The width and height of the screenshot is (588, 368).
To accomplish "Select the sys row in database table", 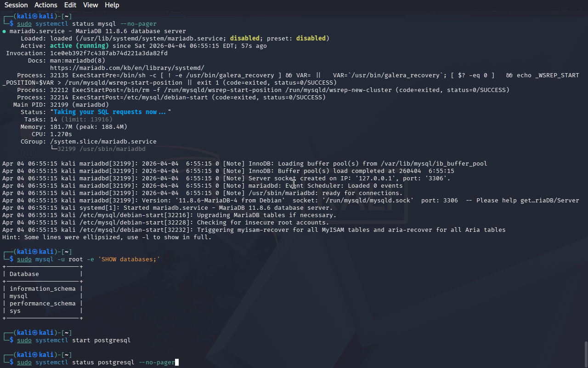I will [15, 311].
